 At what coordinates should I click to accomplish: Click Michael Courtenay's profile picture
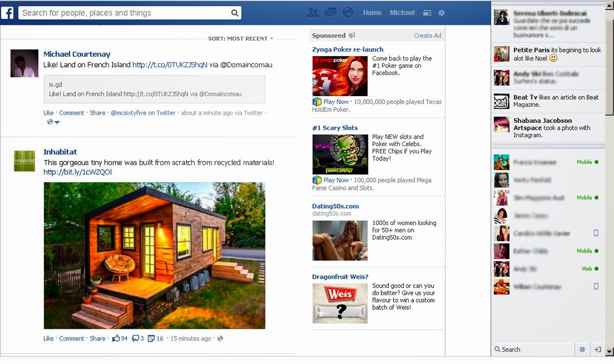point(25,63)
